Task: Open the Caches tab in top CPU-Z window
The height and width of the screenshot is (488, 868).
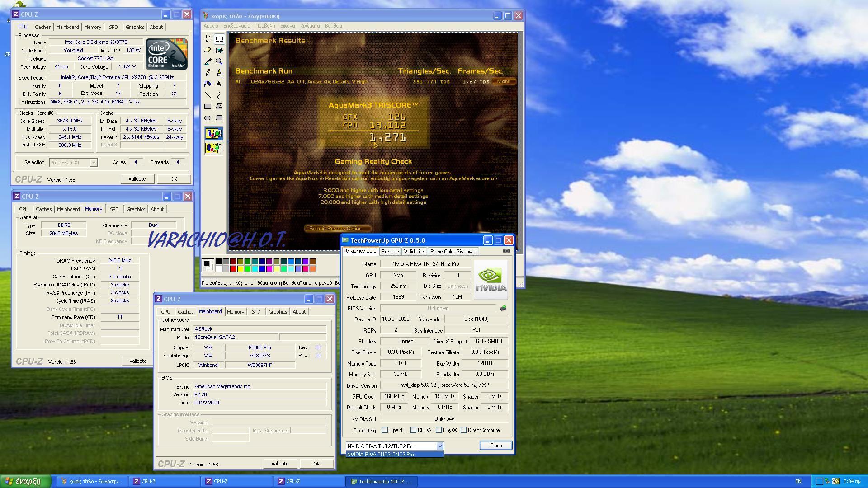Action: 43,27
